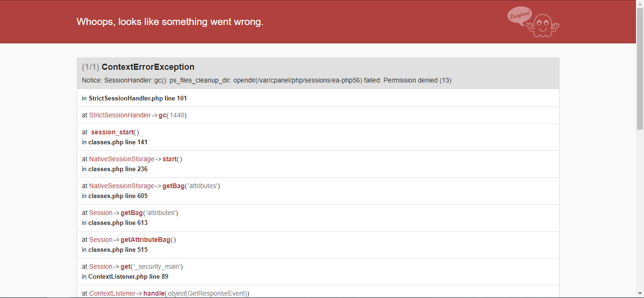Click the gc method name

(x=162, y=115)
